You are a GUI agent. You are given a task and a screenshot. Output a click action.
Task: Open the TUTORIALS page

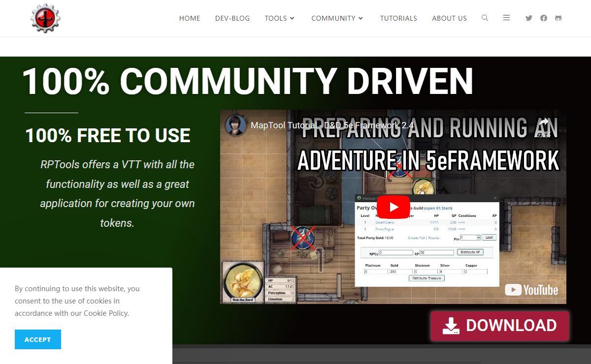pos(398,18)
